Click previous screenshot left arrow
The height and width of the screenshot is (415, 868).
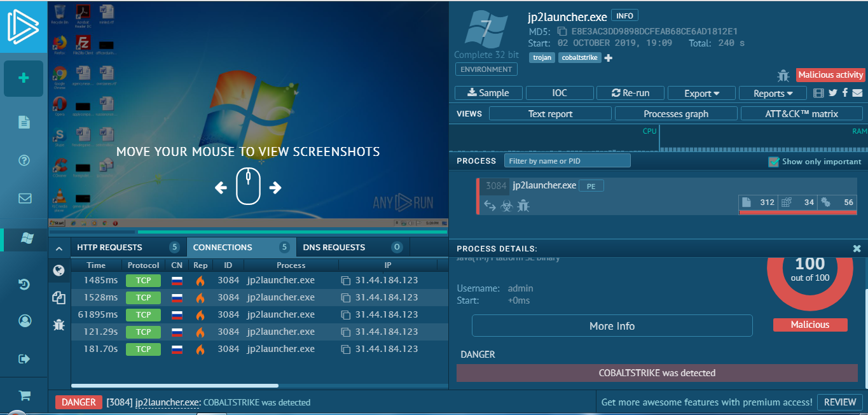(x=221, y=188)
